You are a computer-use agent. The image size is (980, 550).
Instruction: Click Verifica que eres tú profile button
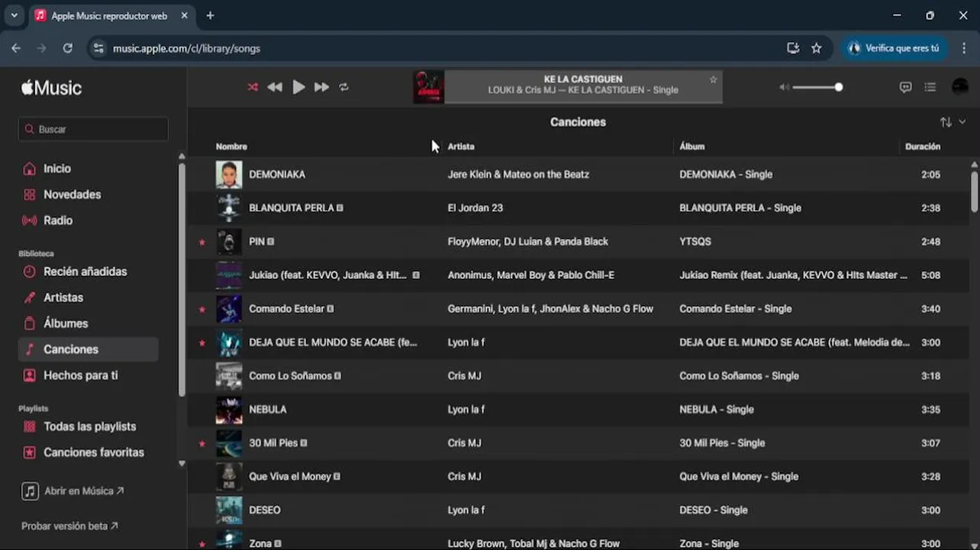coord(894,48)
